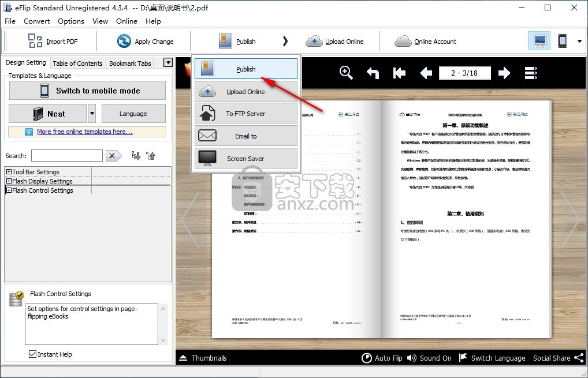
Task: Click the page number field 2 - 3/18
Action: coord(464,73)
